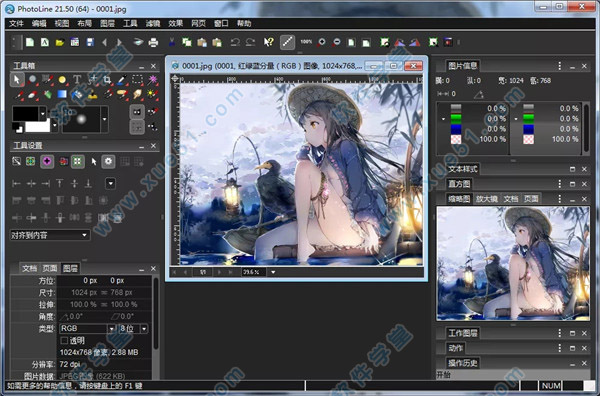Toggle the lower mask-face button below it

137,127
